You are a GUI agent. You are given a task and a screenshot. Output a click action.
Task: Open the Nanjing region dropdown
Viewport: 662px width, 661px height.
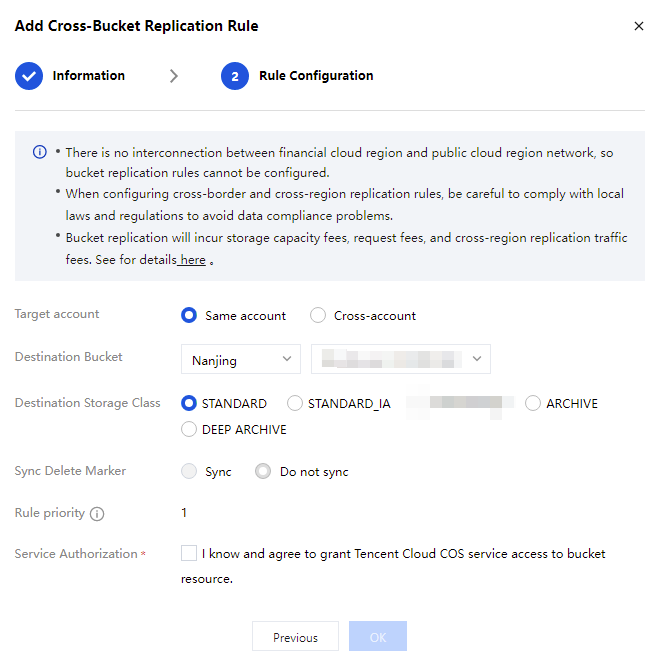(240, 359)
